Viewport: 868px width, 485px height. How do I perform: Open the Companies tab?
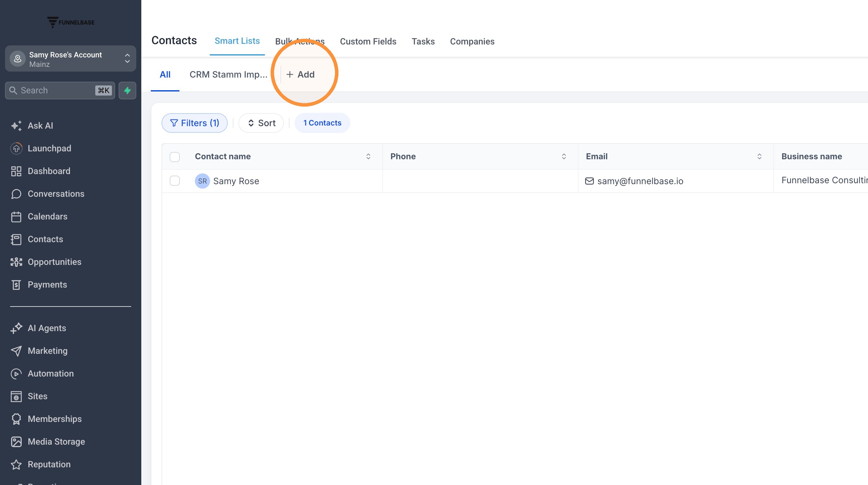point(472,41)
